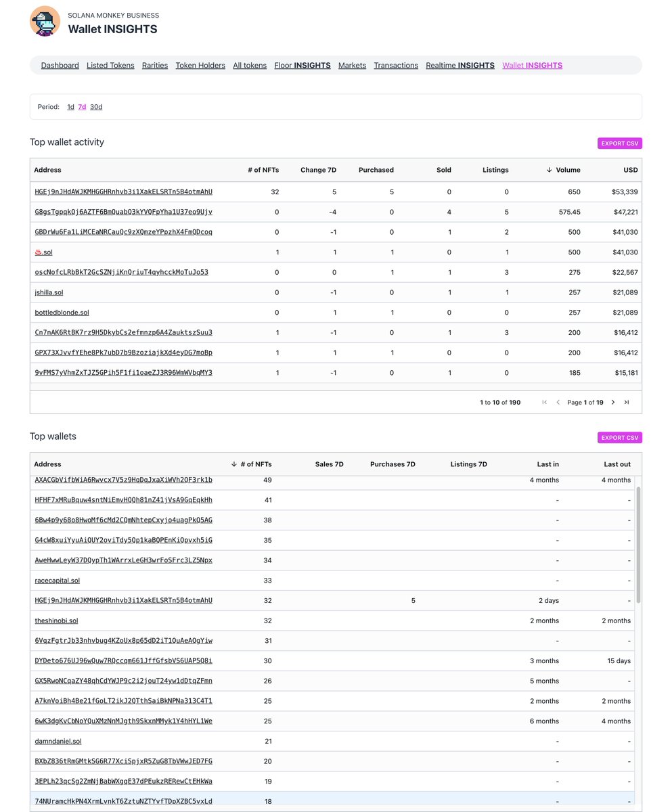Export Top wallet activity as CSV

[x=620, y=143]
